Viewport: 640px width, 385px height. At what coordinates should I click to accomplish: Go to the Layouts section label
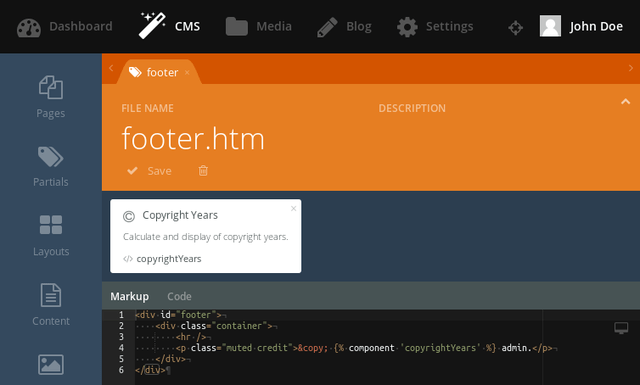(51, 251)
